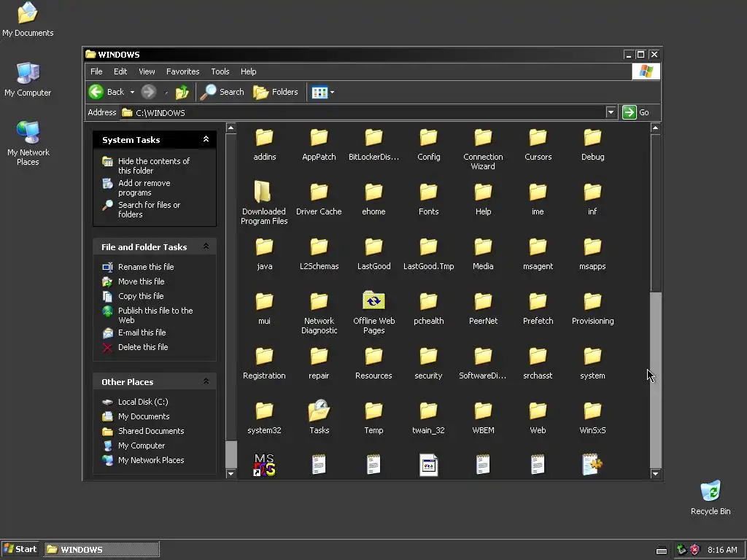The image size is (747, 560).
Task: Open the View menu
Action: (147, 71)
